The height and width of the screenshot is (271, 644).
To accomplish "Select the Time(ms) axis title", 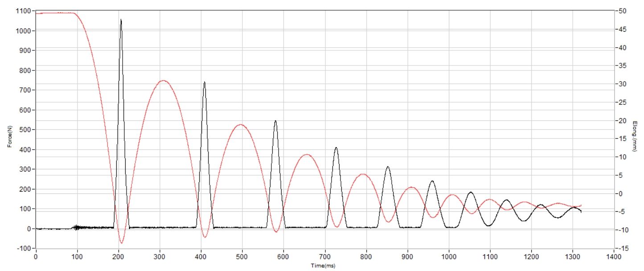I will pyautogui.click(x=324, y=266).
